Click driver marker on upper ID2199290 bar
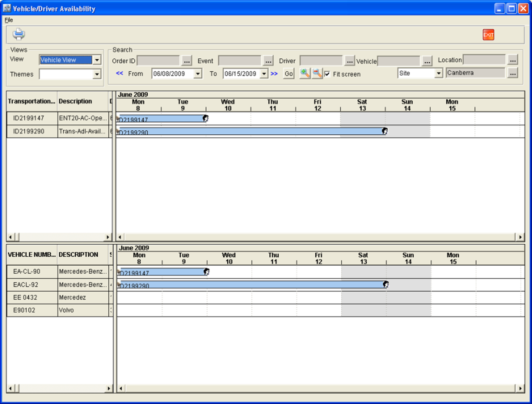Viewport: 532px width, 404px height. 385,131
